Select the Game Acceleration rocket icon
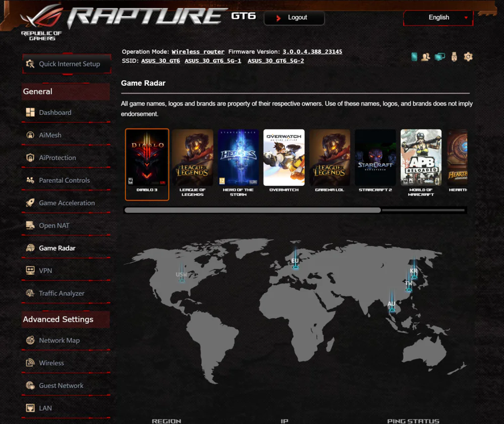This screenshot has height=424, width=504. coord(30,203)
